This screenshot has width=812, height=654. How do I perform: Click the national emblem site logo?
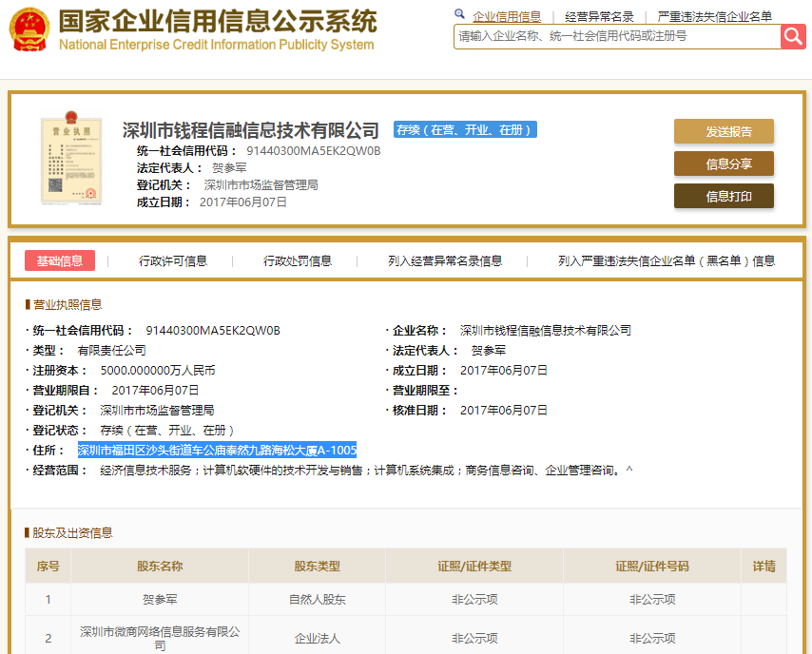31,29
